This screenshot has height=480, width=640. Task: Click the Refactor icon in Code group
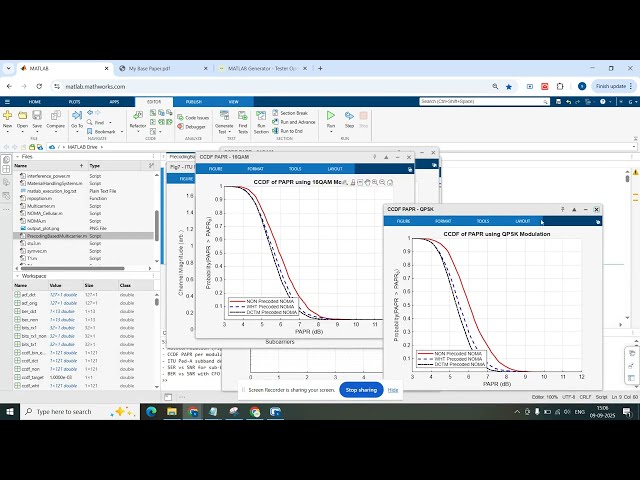point(138,116)
